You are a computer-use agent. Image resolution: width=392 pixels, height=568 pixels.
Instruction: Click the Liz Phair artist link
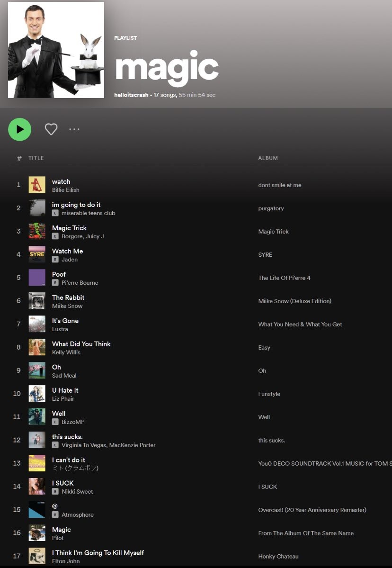(63, 399)
